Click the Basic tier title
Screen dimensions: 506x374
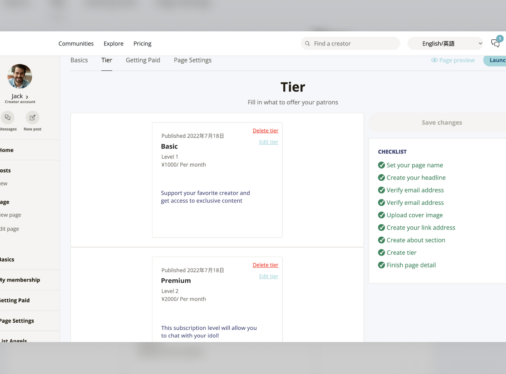[x=169, y=146]
